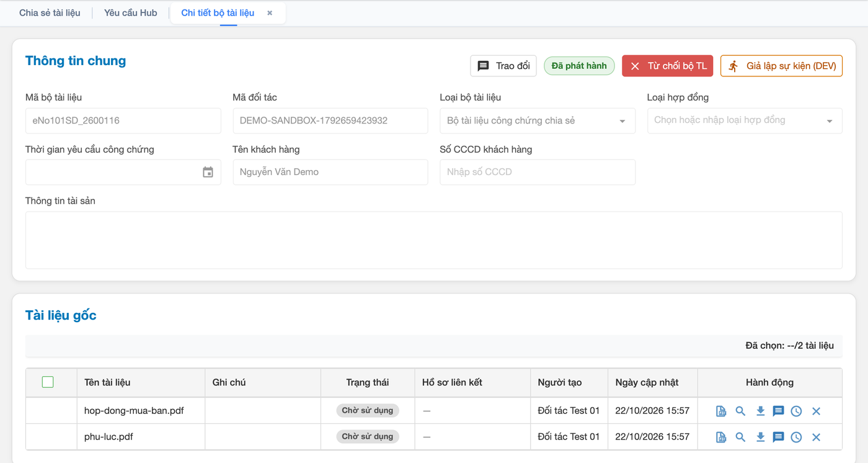Click Từ chối bộ TL button
Viewport: 868px width, 463px height.
[668, 66]
